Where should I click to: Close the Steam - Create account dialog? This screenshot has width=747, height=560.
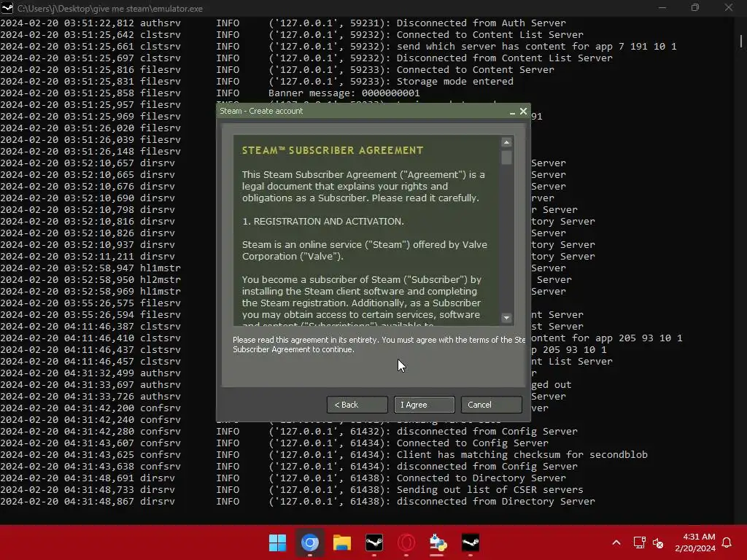[523, 111]
